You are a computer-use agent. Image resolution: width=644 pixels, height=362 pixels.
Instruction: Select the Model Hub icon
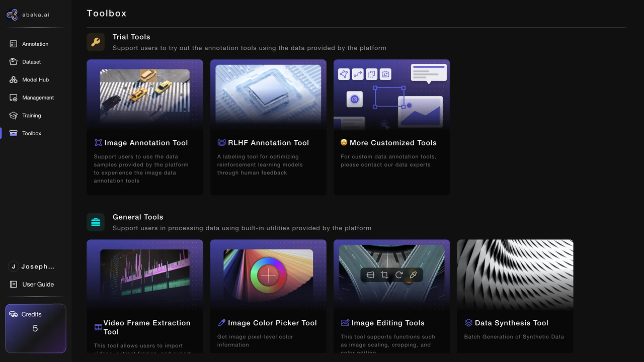pyautogui.click(x=14, y=80)
